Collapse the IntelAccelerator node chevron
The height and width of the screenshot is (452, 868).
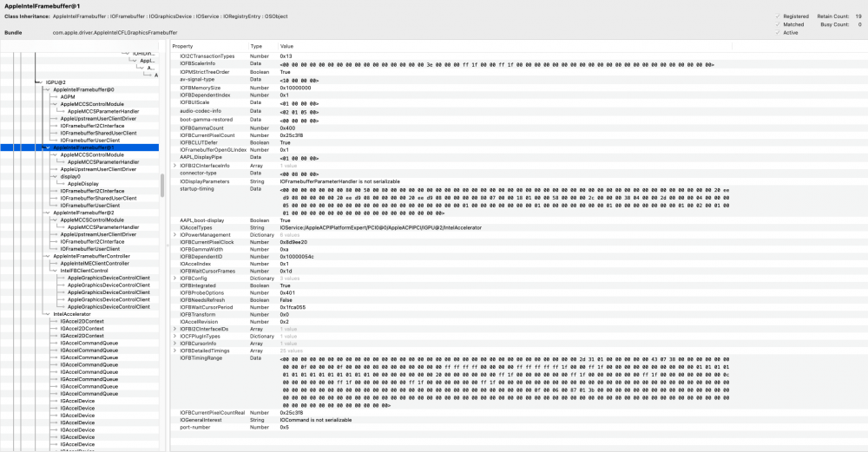[48, 314]
